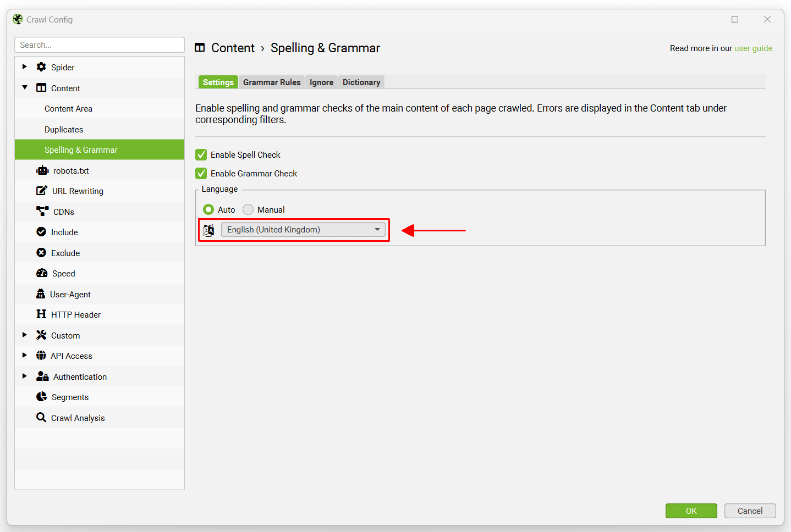The height and width of the screenshot is (532, 791).
Task: Click the Crawl Analysis magnifier icon
Action: pyautogui.click(x=42, y=418)
